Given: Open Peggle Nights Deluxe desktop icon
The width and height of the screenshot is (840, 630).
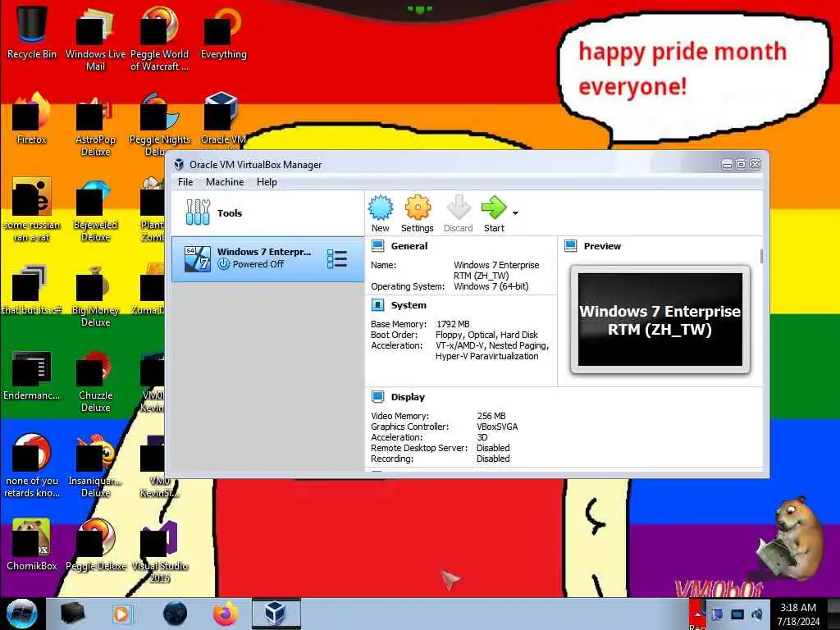Looking at the screenshot, I should click(160, 125).
